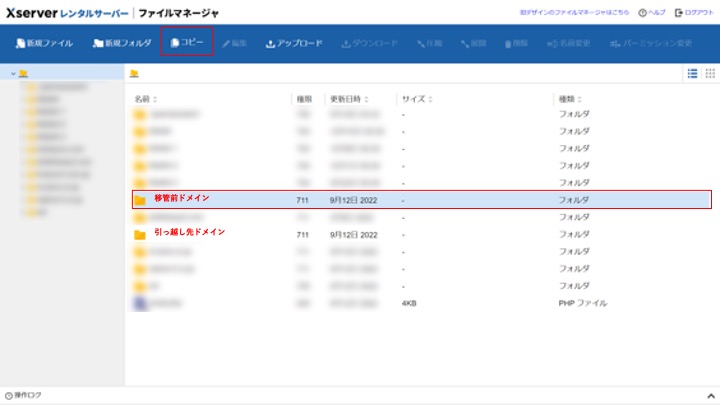720x405 pixels.
Task: Sort by サイズ column header
Action: pyautogui.click(x=417, y=99)
